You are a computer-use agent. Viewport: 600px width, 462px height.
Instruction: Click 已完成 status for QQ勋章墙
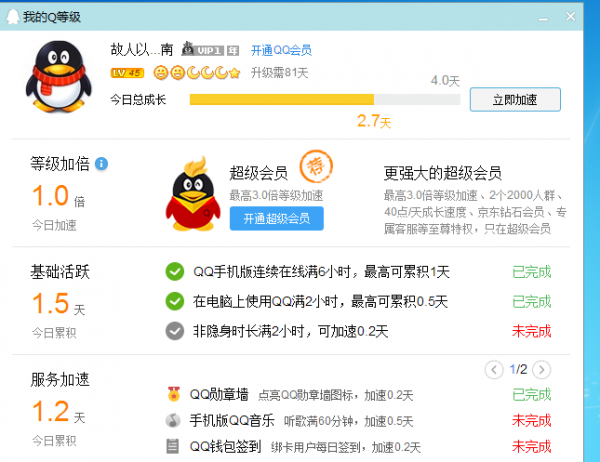pos(532,395)
